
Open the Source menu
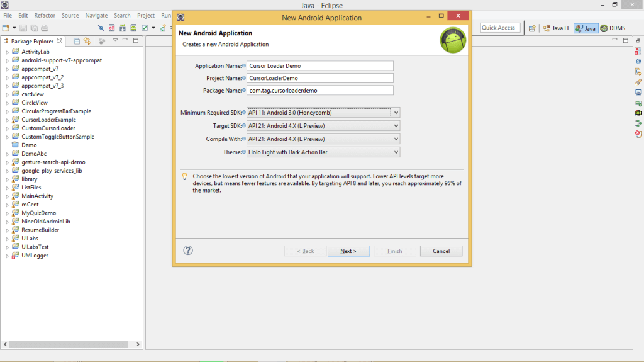(70, 15)
